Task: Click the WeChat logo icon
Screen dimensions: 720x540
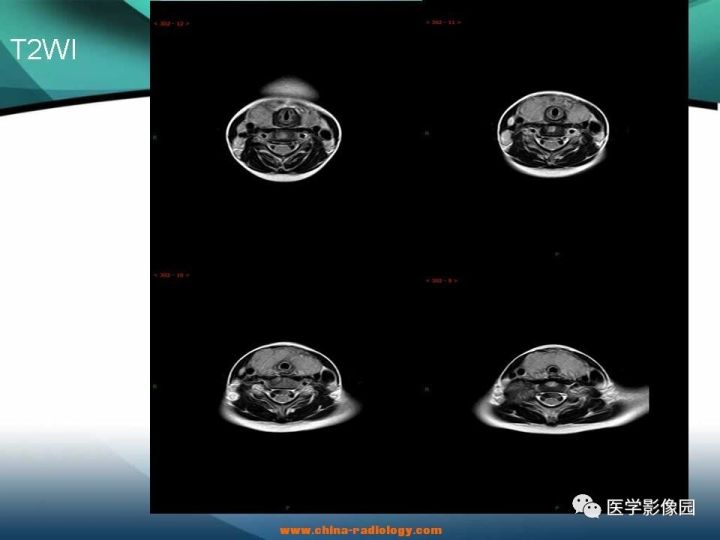Action: (586, 506)
